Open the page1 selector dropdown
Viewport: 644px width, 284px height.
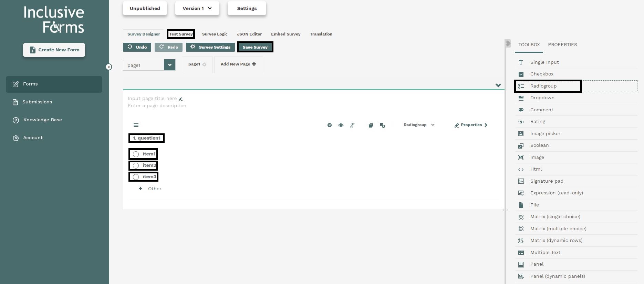coord(169,65)
